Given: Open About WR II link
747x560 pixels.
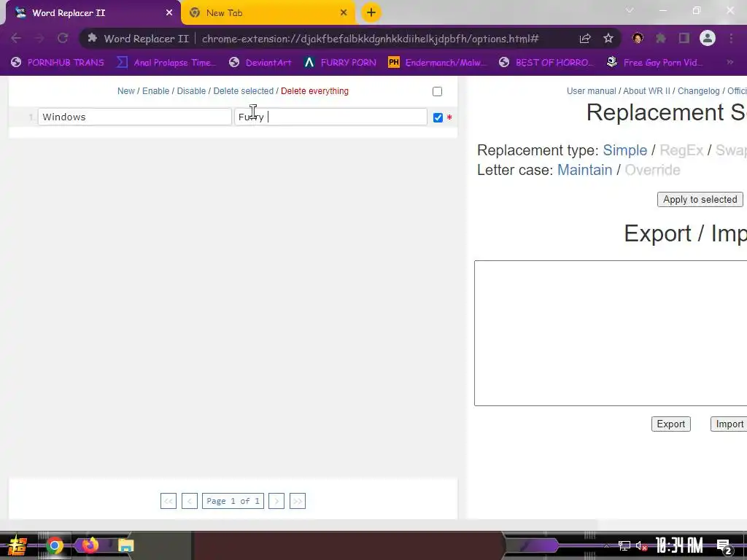Looking at the screenshot, I should (646, 91).
